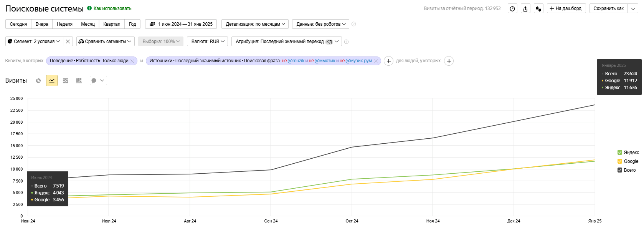This screenshot has height=229, width=644.
Task: Switch to the line chart view icon
Action: coord(52,81)
